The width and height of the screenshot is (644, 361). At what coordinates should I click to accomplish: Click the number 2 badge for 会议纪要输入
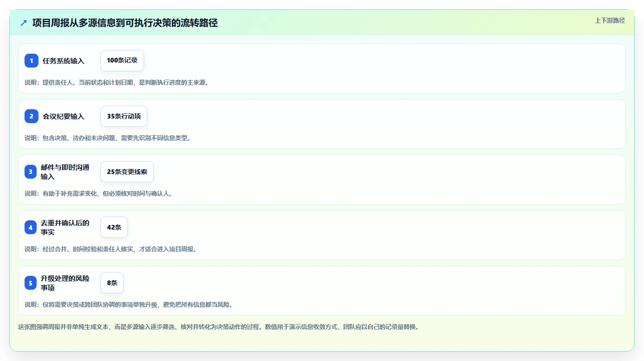pyautogui.click(x=32, y=116)
